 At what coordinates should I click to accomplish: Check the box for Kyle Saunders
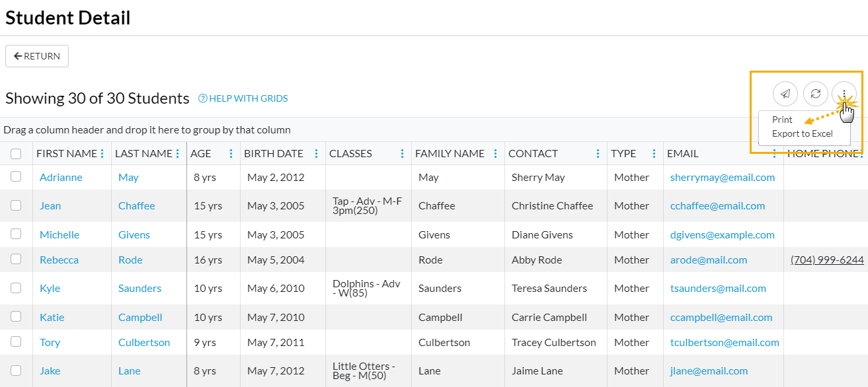pyautogui.click(x=16, y=287)
